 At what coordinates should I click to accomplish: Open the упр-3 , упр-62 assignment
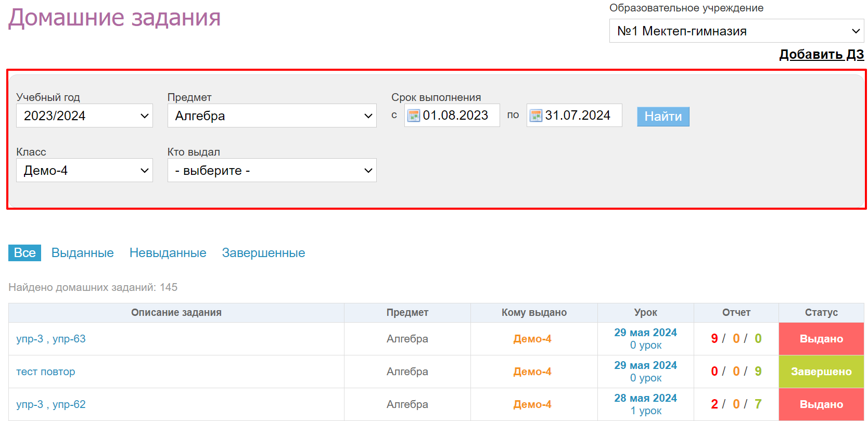pos(51,404)
